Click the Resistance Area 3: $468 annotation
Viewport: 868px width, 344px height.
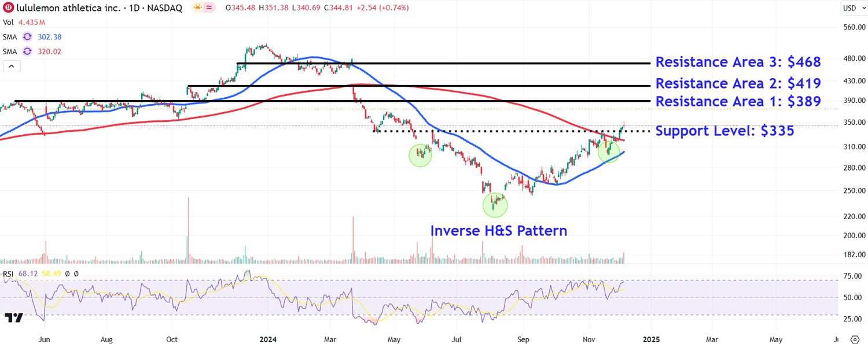point(738,62)
